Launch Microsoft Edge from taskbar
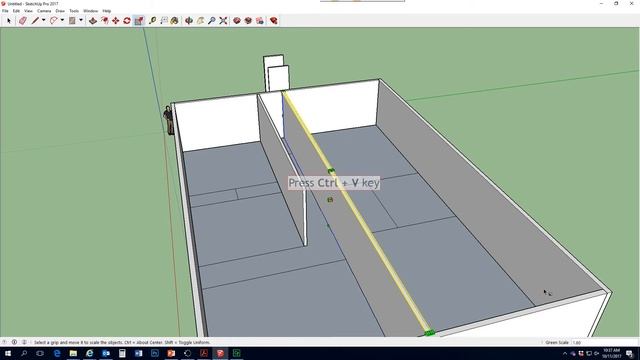Image resolution: width=640 pixels, height=360 pixels. (57, 353)
